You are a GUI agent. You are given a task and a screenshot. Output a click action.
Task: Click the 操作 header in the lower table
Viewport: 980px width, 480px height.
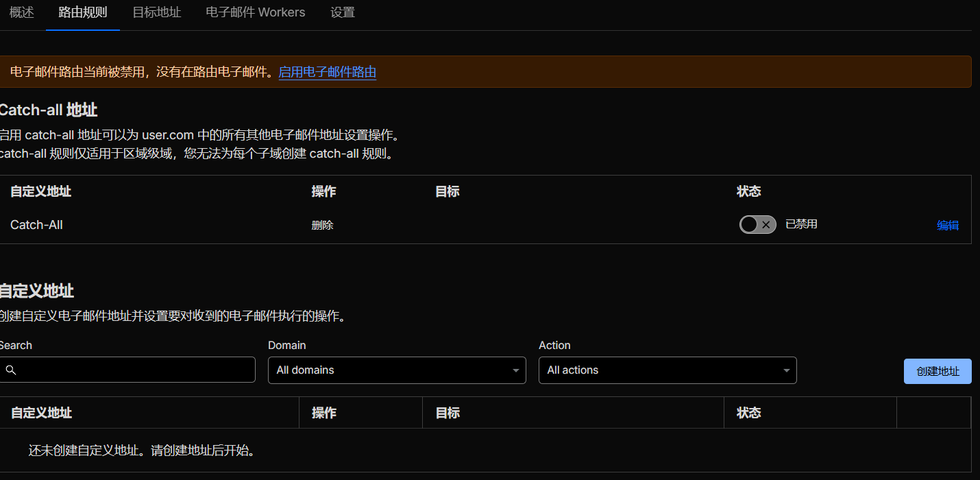tap(324, 413)
